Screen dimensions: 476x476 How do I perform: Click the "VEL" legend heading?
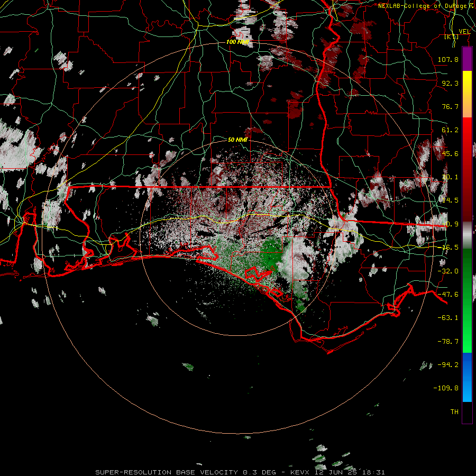[x=464, y=31]
